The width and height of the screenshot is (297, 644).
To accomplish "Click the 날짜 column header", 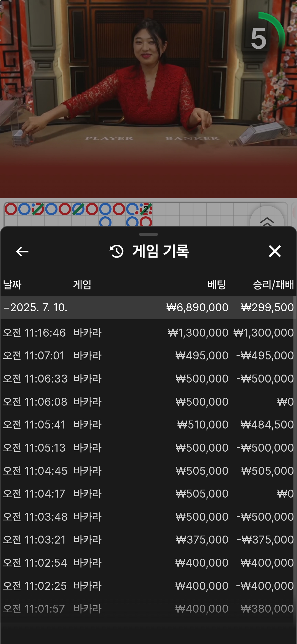I will coord(12,285).
